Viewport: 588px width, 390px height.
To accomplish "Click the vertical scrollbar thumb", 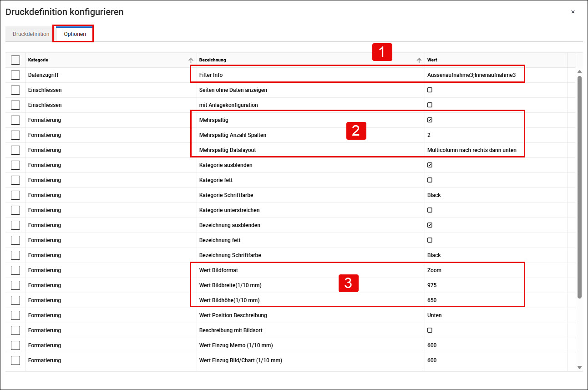I will pyautogui.click(x=579, y=187).
